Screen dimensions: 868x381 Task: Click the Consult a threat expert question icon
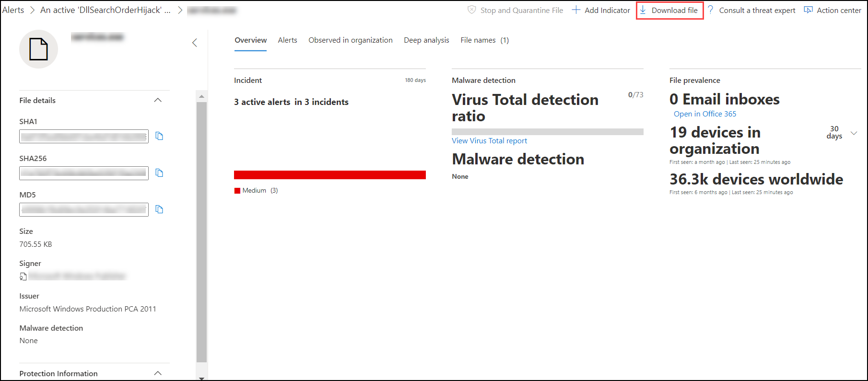[711, 10]
